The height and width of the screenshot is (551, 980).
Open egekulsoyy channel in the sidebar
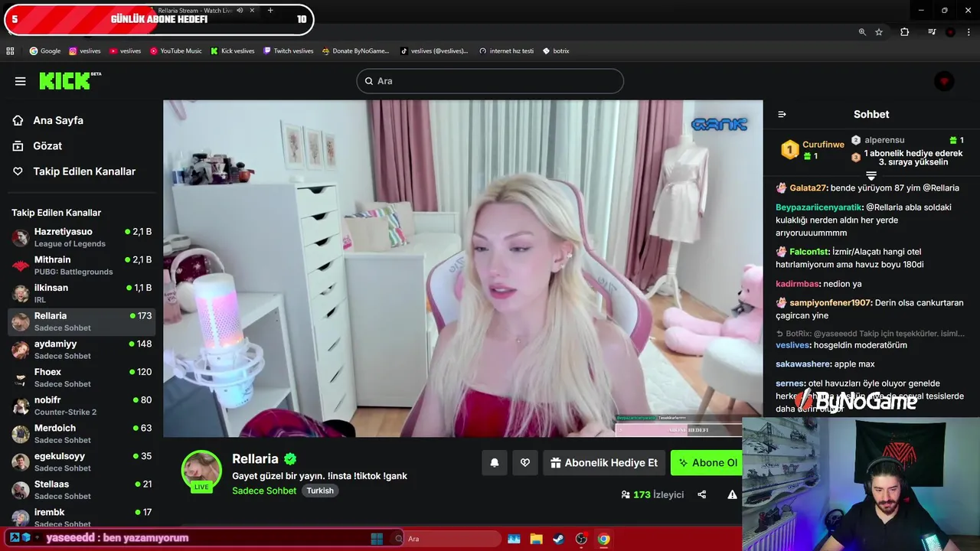(82, 461)
